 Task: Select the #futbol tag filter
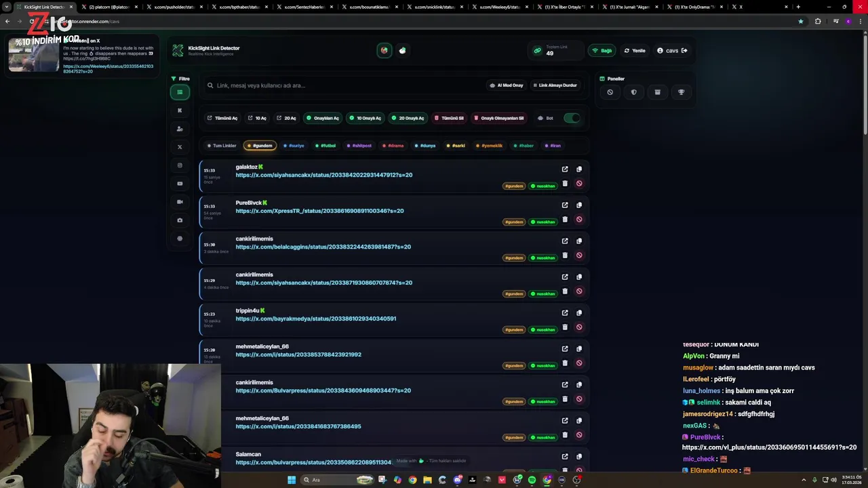(325, 146)
